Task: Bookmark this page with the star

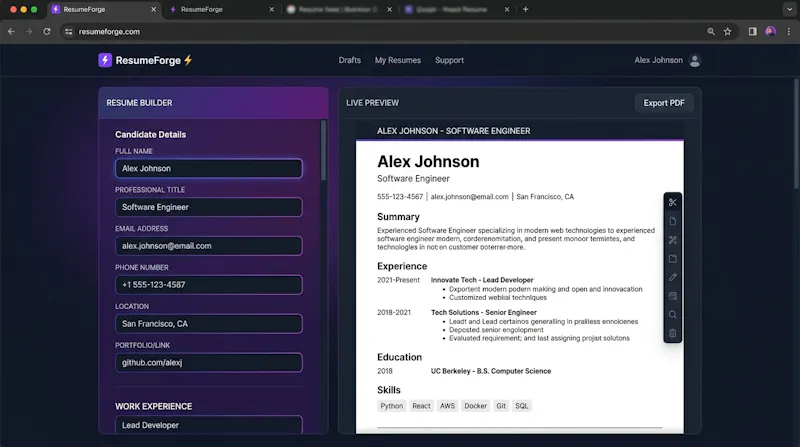Action: tap(728, 32)
